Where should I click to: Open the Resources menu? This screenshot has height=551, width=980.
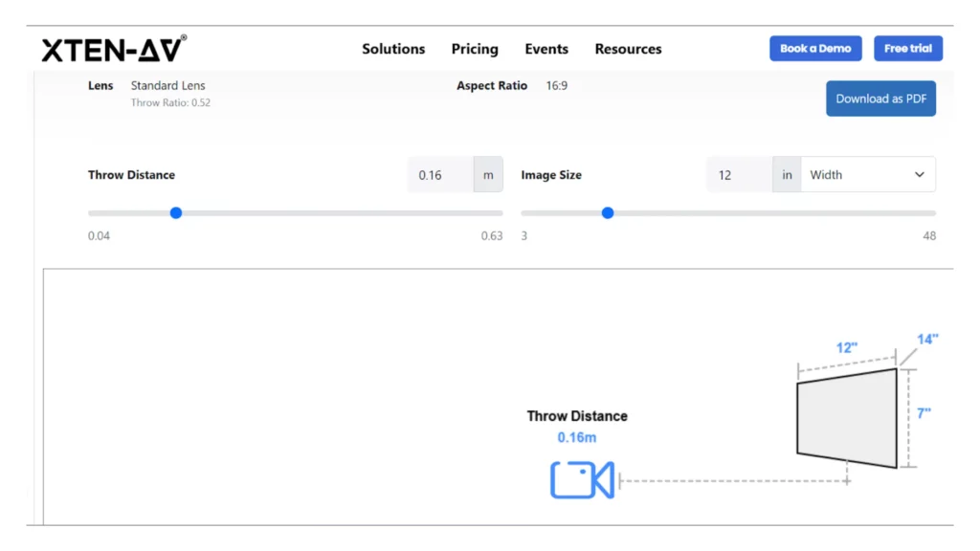[628, 49]
